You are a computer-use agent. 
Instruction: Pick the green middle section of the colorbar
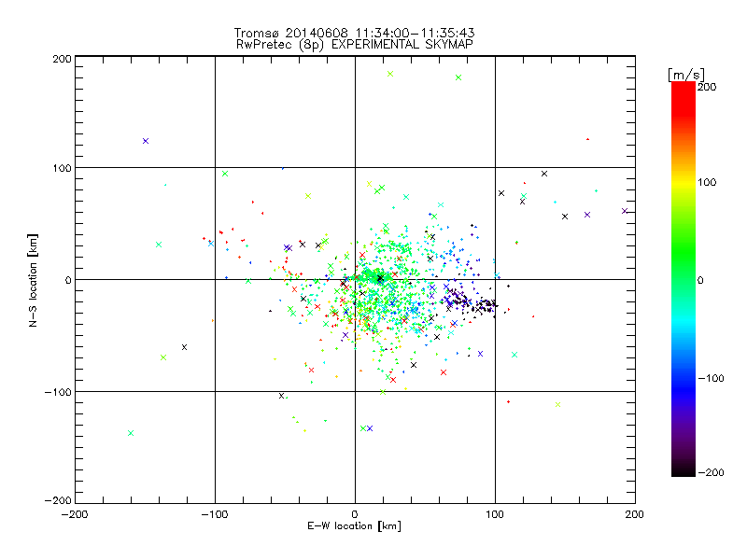(684, 262)
